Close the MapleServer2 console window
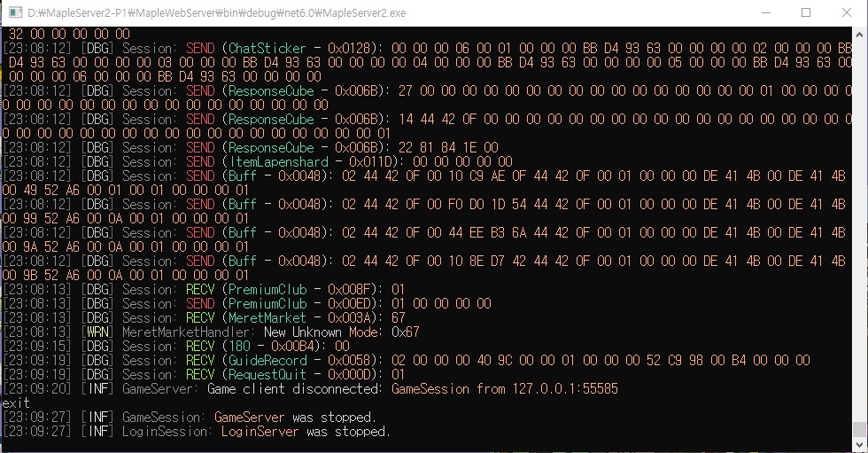 tap(847, 12)
